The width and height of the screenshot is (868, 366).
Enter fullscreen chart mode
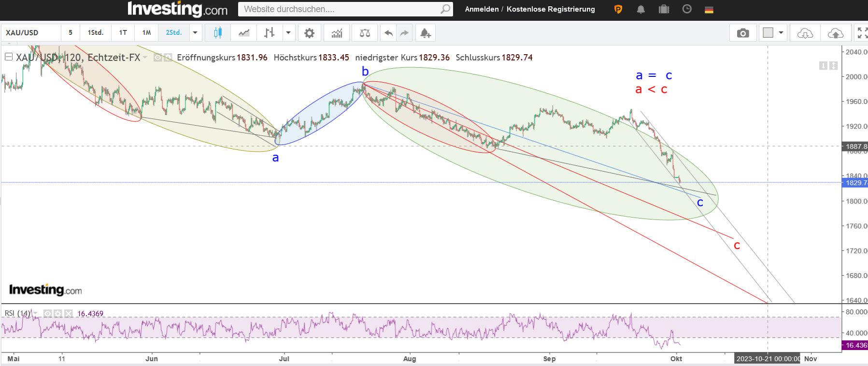[x=862, y=33]
